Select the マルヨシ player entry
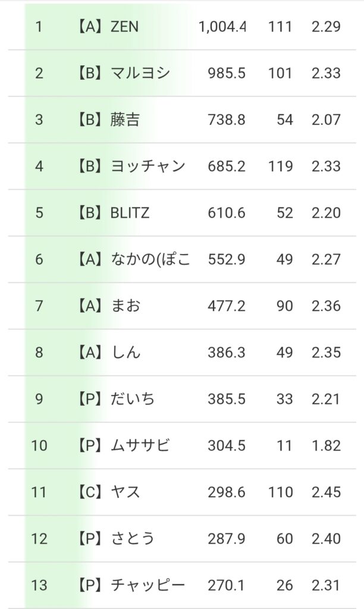The image size is (364, 609). point(140,73)
